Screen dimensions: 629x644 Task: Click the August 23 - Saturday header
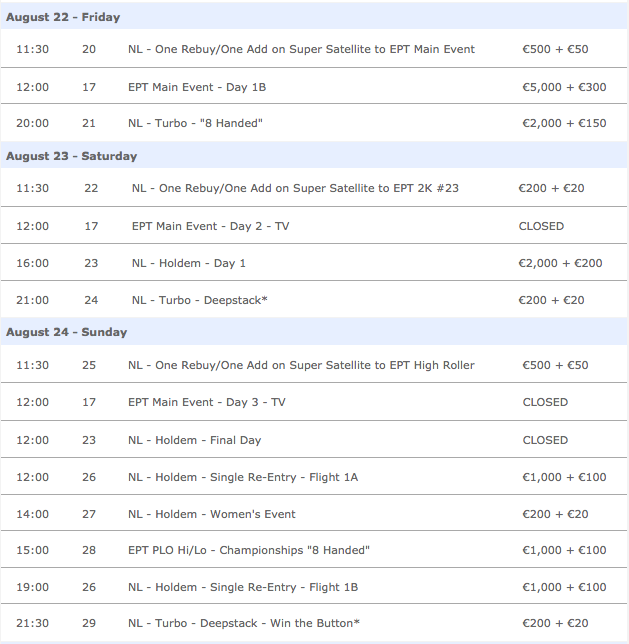tap(72, 156)
